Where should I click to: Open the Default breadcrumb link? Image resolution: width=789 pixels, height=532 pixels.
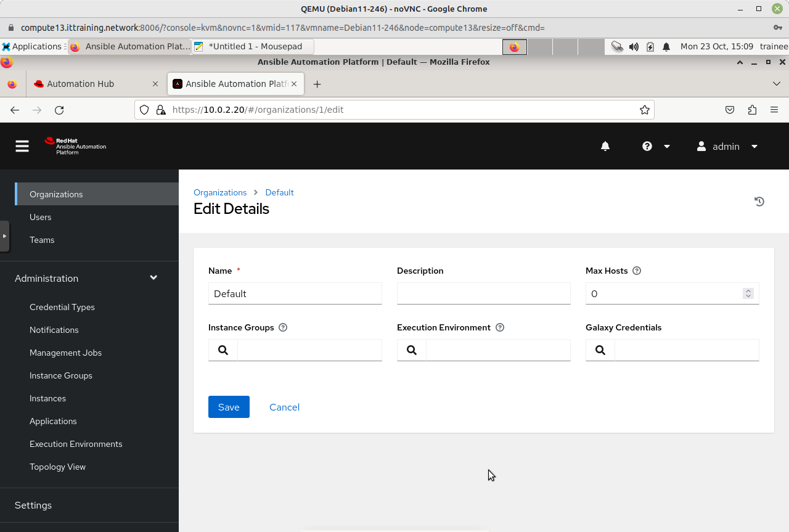point(279,192)
